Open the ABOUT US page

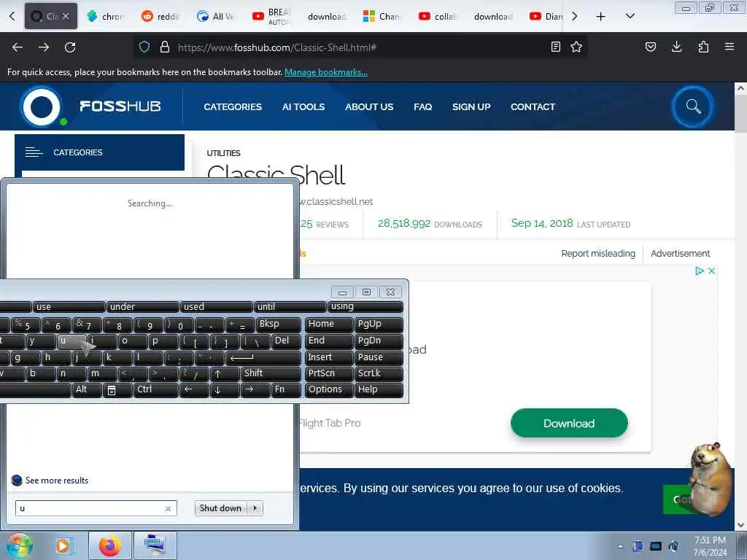click(x=369, y=106)
